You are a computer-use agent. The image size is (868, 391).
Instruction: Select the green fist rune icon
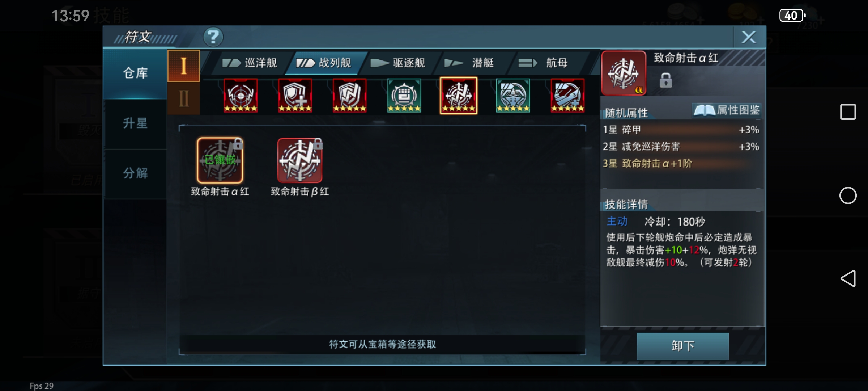click(404, 95)
